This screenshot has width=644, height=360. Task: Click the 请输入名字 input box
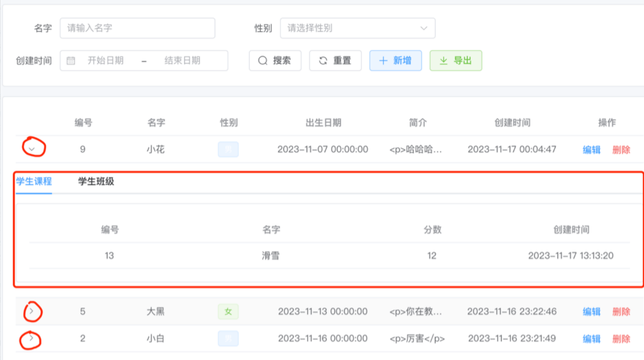(x=137, y=28)
